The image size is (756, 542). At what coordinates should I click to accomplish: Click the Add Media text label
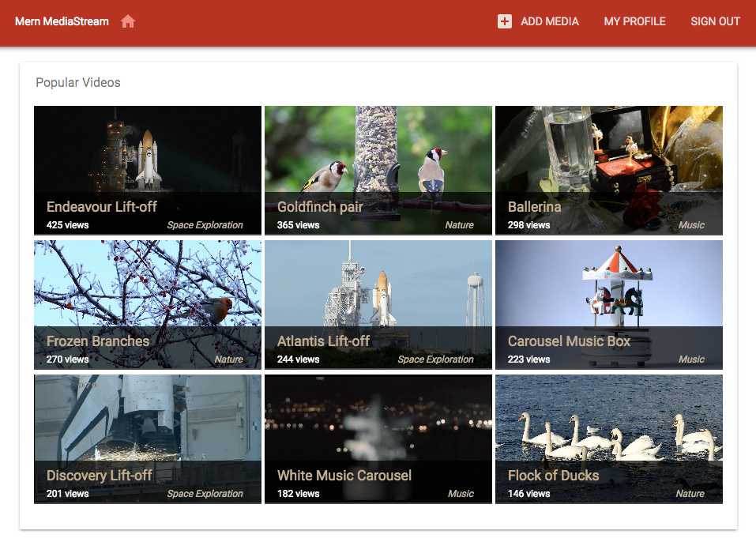[x=550, y=22]
